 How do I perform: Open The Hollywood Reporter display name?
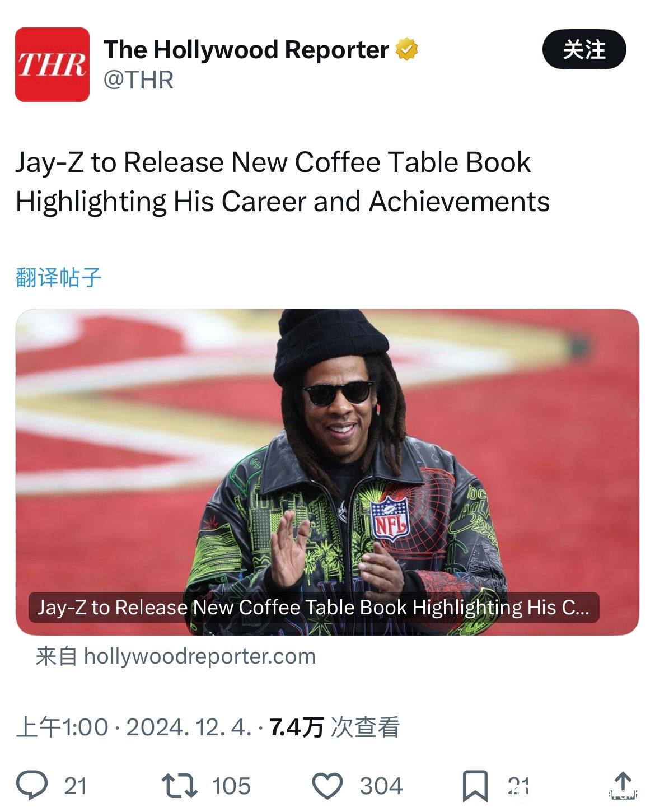[246, 50]
